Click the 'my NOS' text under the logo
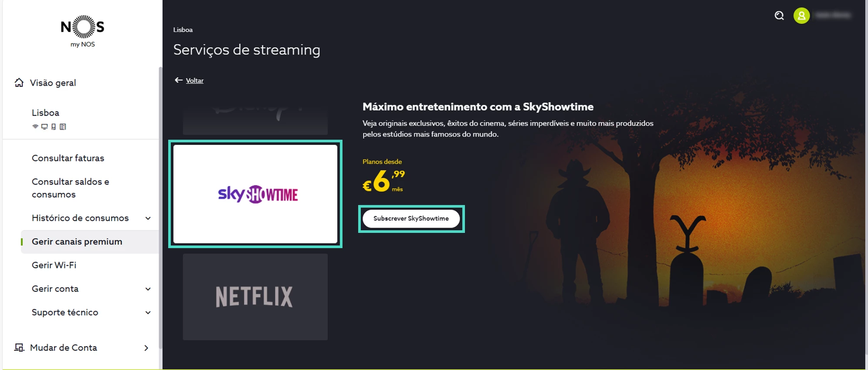Image resolution: width=868 pixels, height=370 pixels. point(83,44)
